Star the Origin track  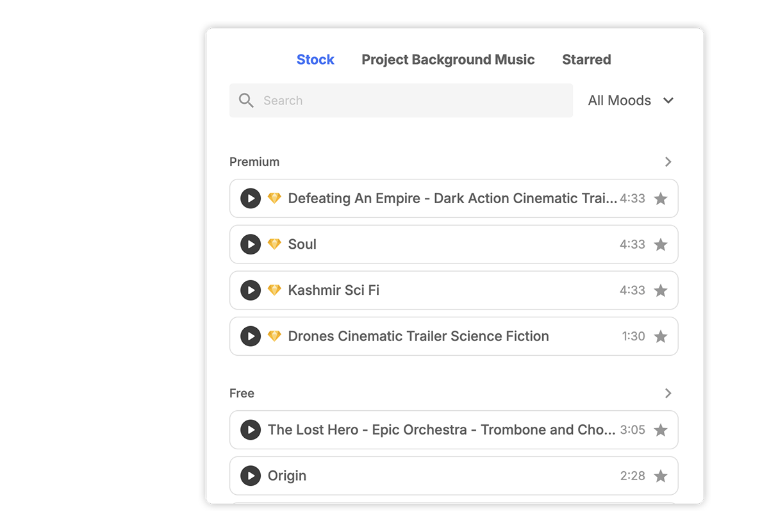pos(661,476)
